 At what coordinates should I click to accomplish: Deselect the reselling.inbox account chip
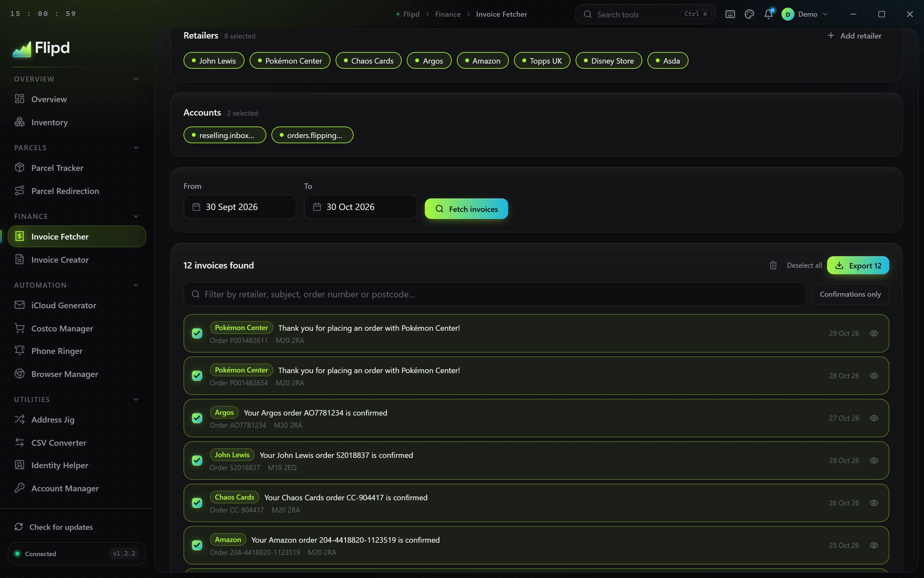tap(225, 135)
